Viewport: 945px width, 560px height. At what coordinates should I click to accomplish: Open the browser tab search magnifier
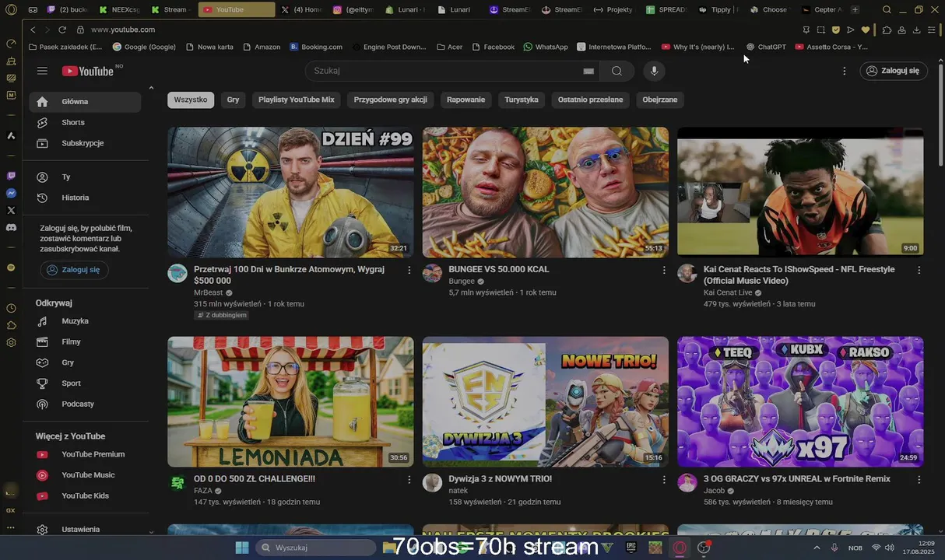887,9
